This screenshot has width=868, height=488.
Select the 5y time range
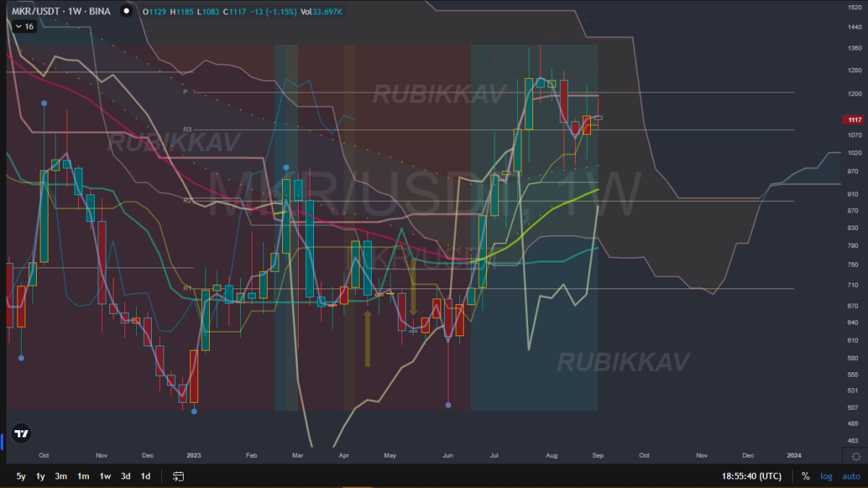click(x=21, y=476)
